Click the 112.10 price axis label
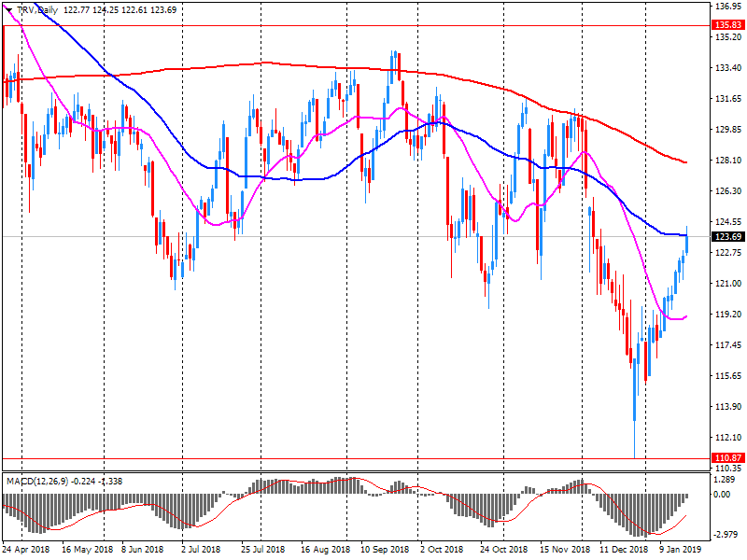Image resolution: width=747 pixels, height=560 pixels. [728, 437]
